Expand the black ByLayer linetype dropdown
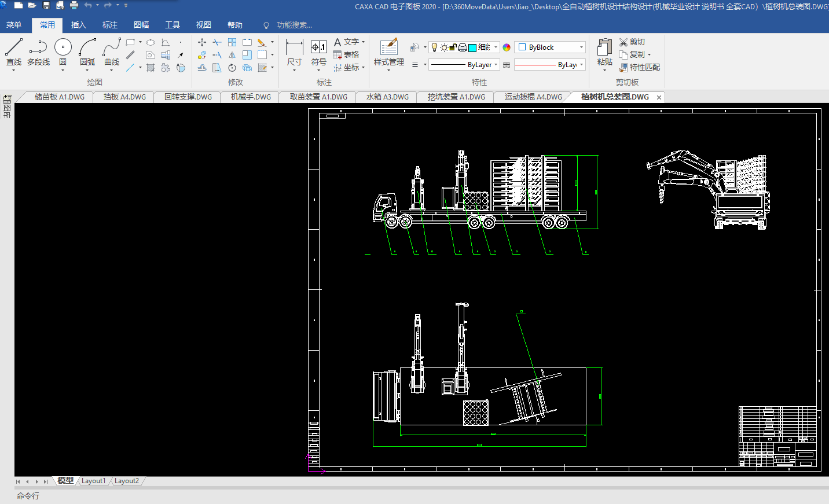Viewport: 829px width, 504px height. pyautogui.click(x=496, y=65)
